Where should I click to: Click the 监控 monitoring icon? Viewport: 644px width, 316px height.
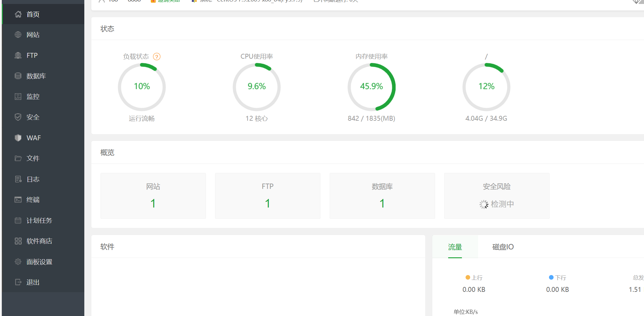pos(18,97)
